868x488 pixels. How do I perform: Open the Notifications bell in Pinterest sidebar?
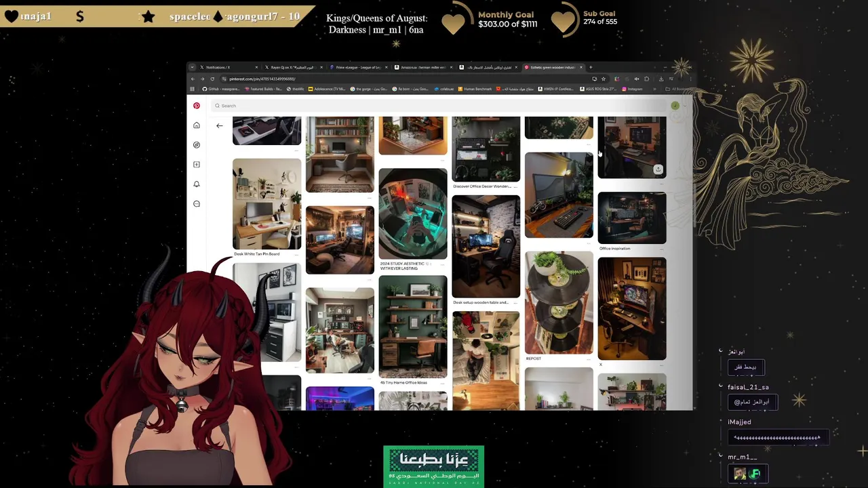pyautogui.click(x=197, y=184)
